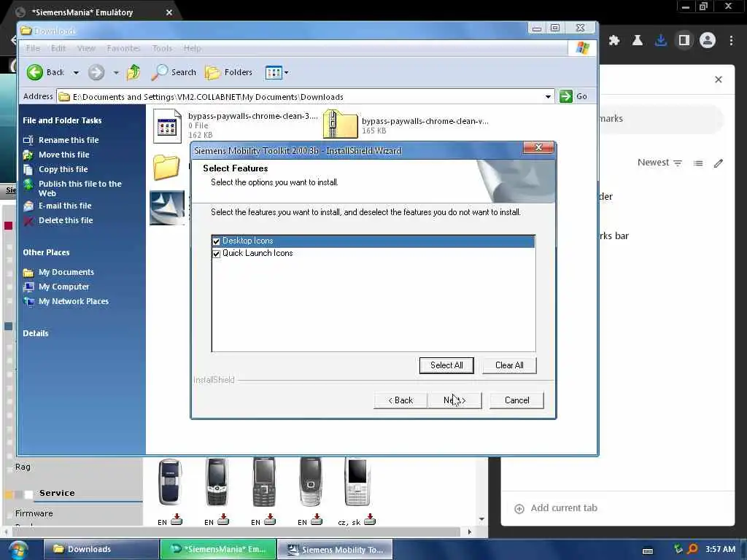747x560 pixels.
Task: Click the edit pencil icon in bookmarks panel
Action: (719, 163)
